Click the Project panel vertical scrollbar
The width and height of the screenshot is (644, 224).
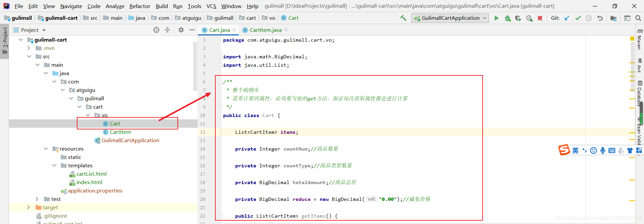pos(195,66)
